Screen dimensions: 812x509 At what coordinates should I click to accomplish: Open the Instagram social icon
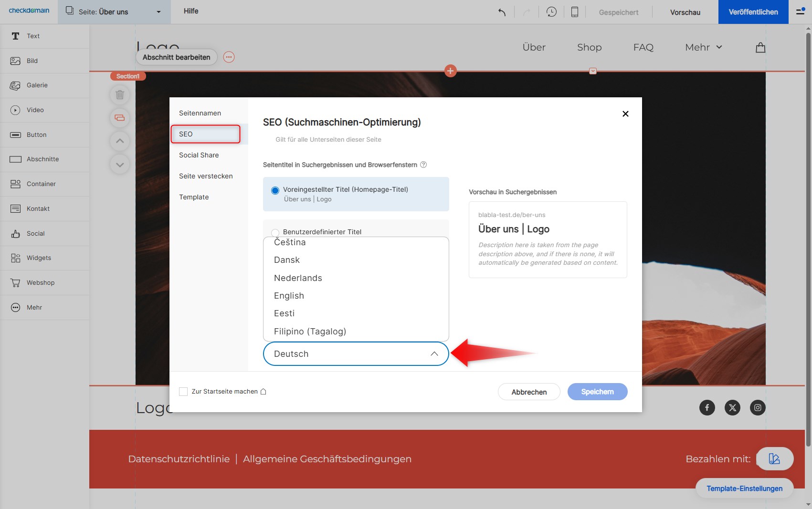pos(758,407)
